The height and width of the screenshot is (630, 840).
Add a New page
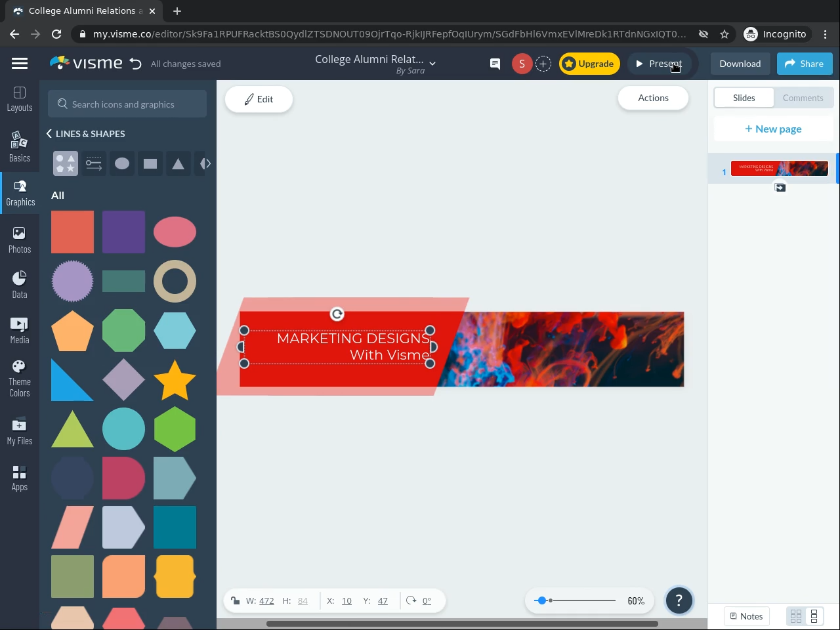[773, 129]
